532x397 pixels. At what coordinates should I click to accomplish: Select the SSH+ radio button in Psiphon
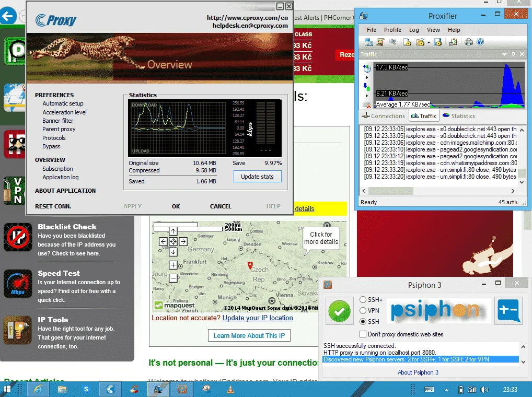[363, 300]
